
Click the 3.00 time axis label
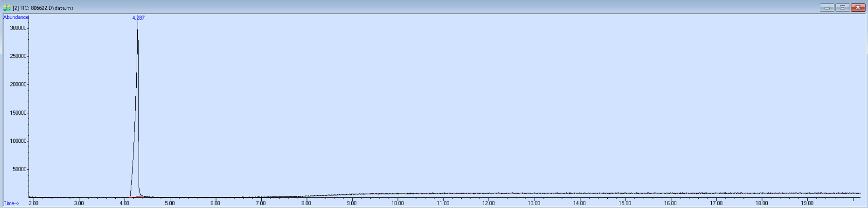(79, 203)
